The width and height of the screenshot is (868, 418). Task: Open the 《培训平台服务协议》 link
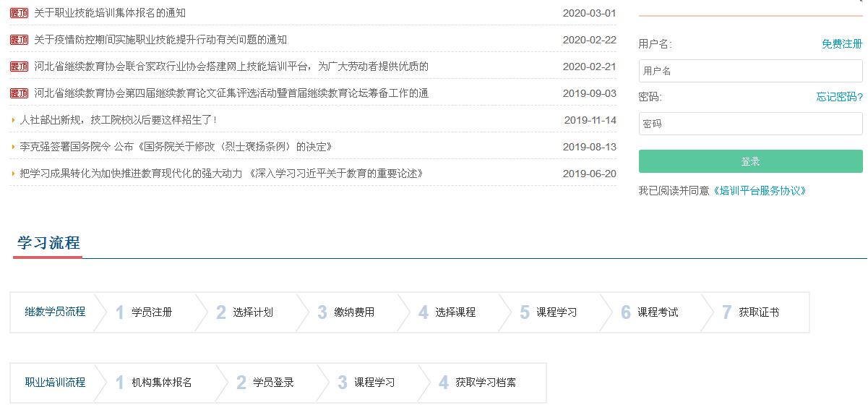tap(759, 191)
